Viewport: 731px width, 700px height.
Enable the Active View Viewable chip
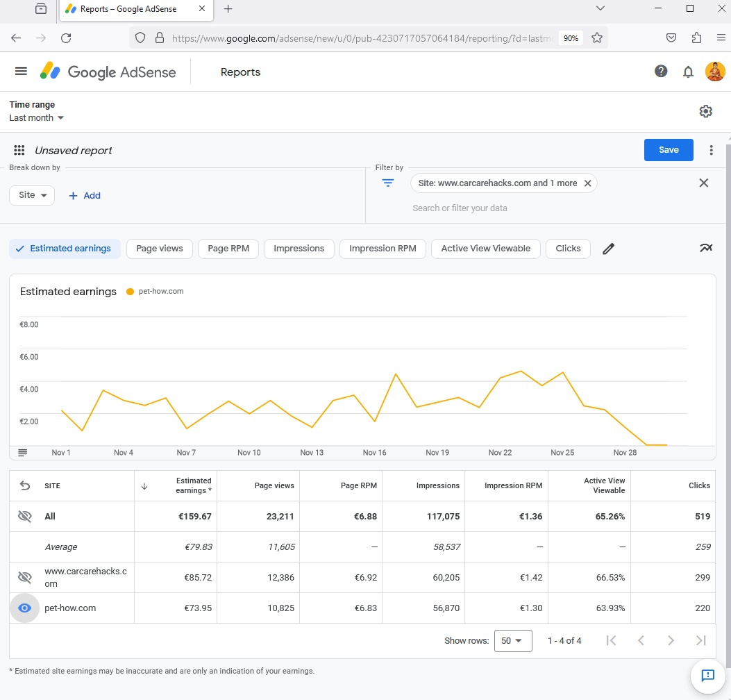point(486,249)
